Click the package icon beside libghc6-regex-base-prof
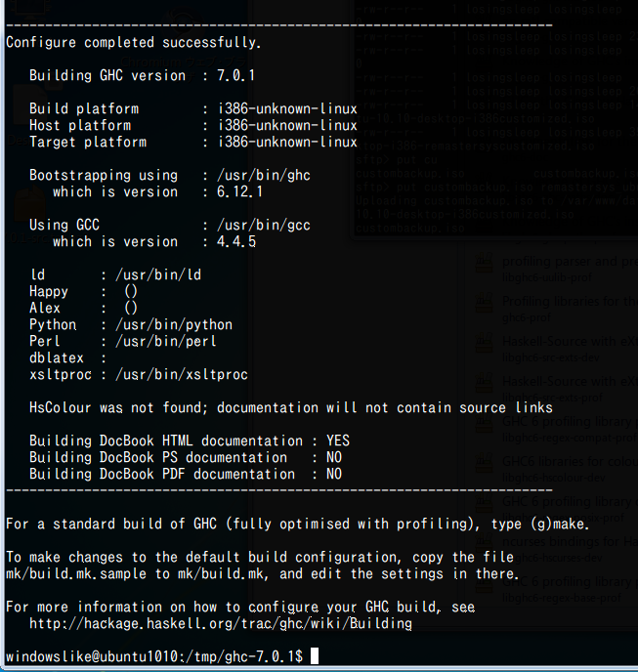Viewport: 638px width, 672px height. [x=485, y=583]
